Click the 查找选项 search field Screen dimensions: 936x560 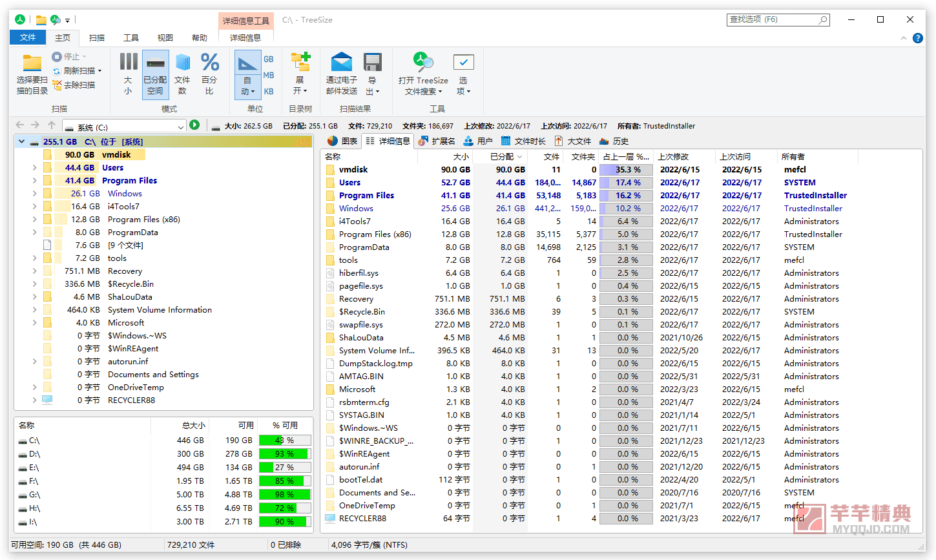778,20
